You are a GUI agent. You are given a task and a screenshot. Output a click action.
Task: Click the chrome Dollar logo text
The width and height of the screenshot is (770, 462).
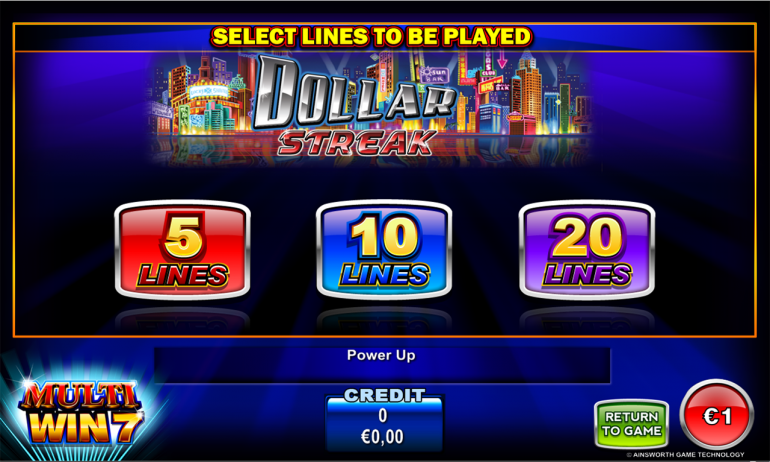point(353,95)
